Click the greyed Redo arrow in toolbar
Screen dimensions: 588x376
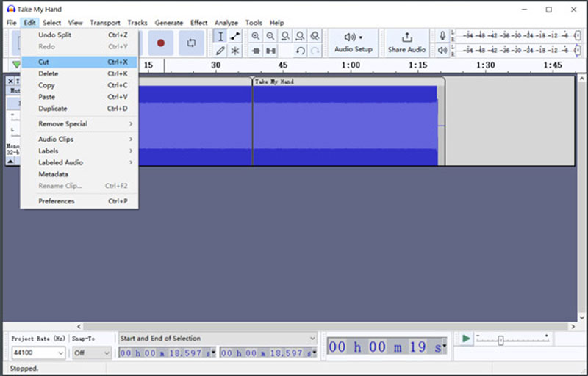pos(315,50)
